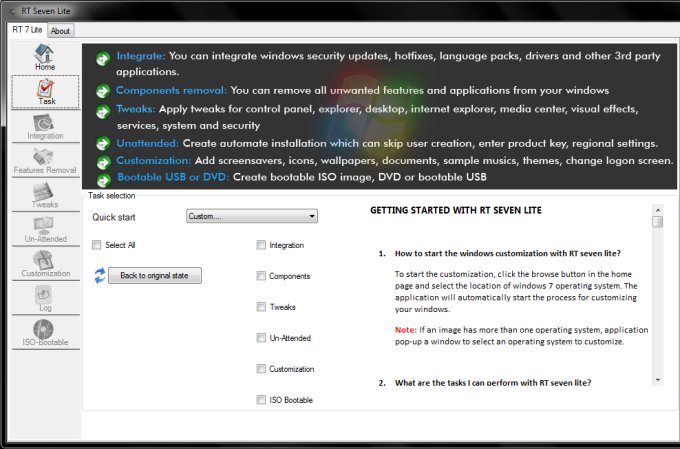The width and height of the screenshot is (680, 449).
Task: Click the red 'Note:' text
Action: tap(405, 330)
